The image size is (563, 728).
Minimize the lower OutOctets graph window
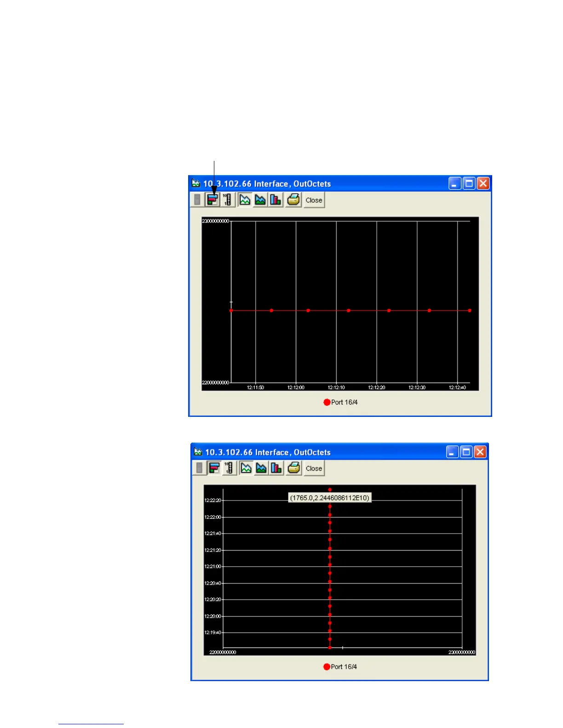452,452
